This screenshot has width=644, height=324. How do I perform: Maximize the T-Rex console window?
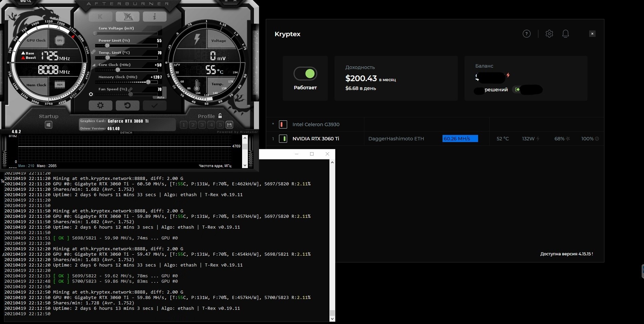(312, 154)
